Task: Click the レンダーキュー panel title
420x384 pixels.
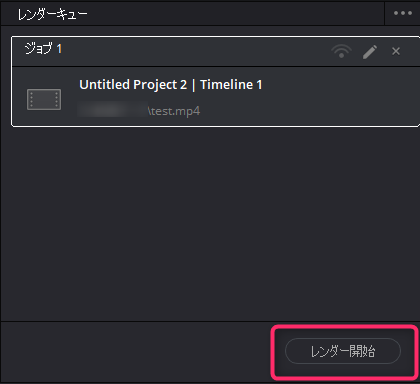Action: (52, 14)
